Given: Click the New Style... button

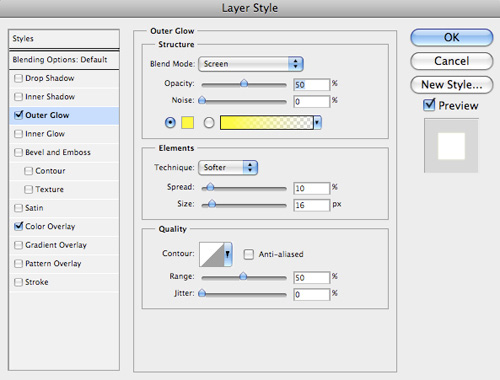Looking at the screenshot, I should coord(452,85).
